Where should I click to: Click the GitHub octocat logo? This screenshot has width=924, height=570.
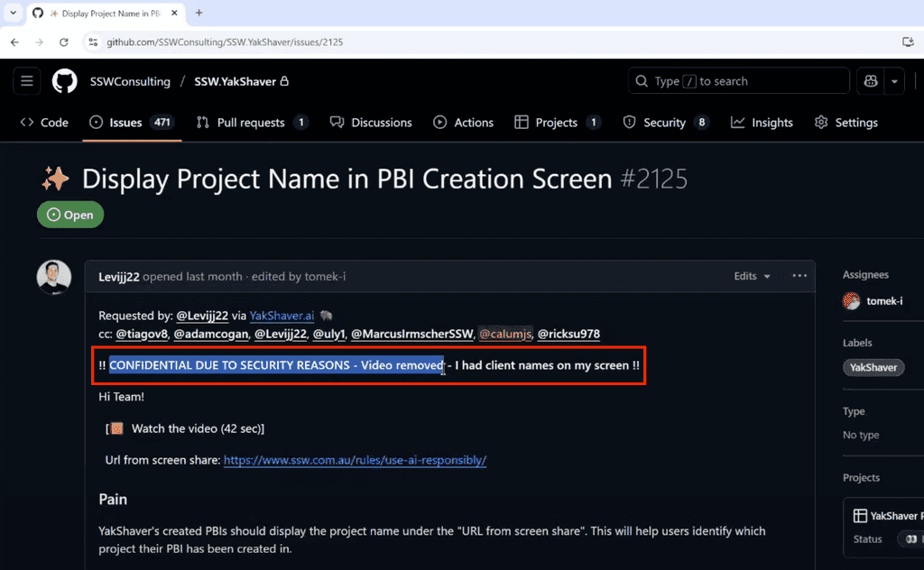(x=64, y=80)
